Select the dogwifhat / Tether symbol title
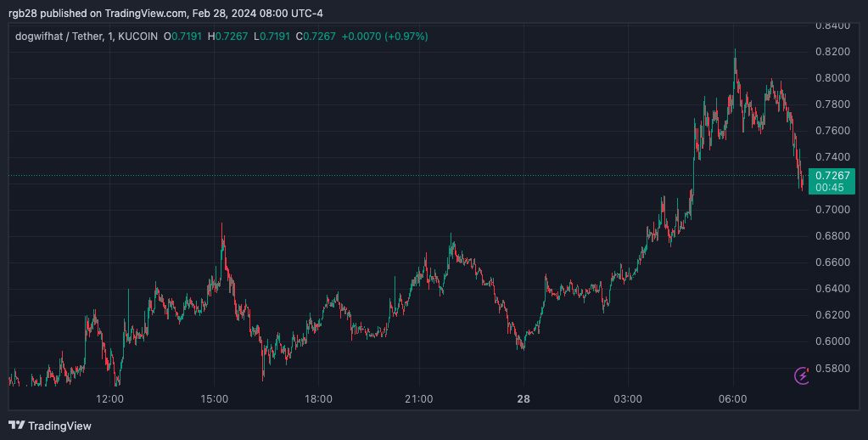The width and height of the screenshot is (868, 440). [x=59, y=37]
